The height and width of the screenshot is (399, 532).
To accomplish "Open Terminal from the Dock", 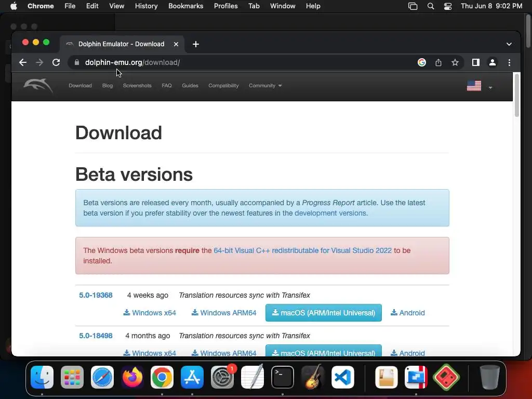I will click(x=282, y=377).
